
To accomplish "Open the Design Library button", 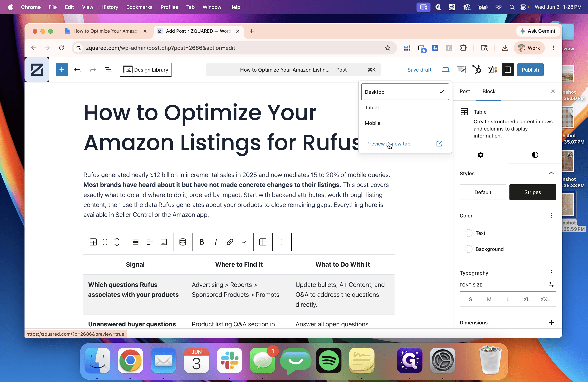I will 146,70.
